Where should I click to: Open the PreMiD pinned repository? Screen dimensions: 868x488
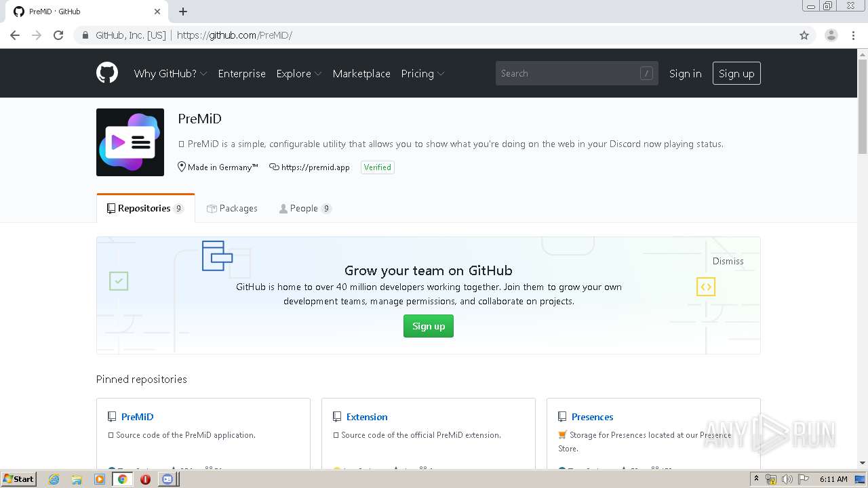coord(138,417)
